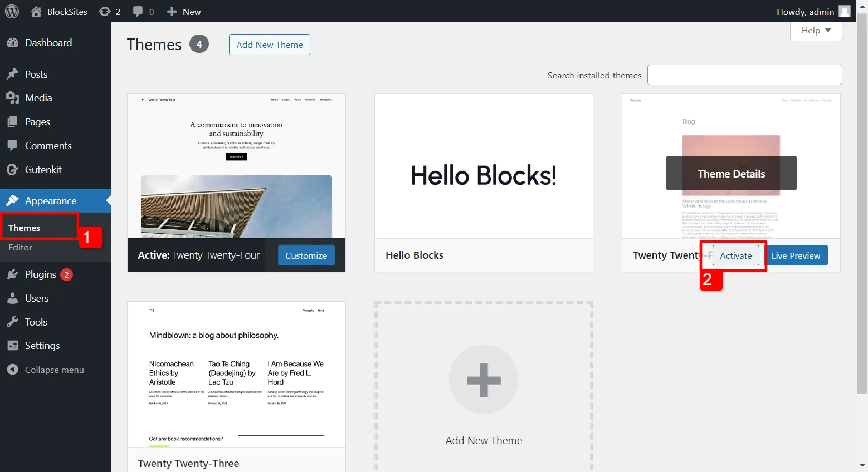The width and height of the screenshot is (868, 472).
Task: Open the Themes submenu item
Action: pos(24,228)
